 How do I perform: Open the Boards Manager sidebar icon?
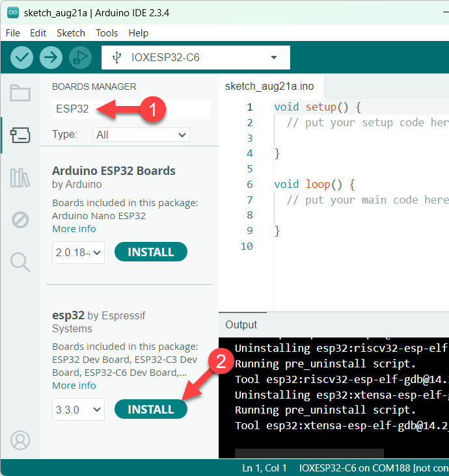[x=20, y=135]
